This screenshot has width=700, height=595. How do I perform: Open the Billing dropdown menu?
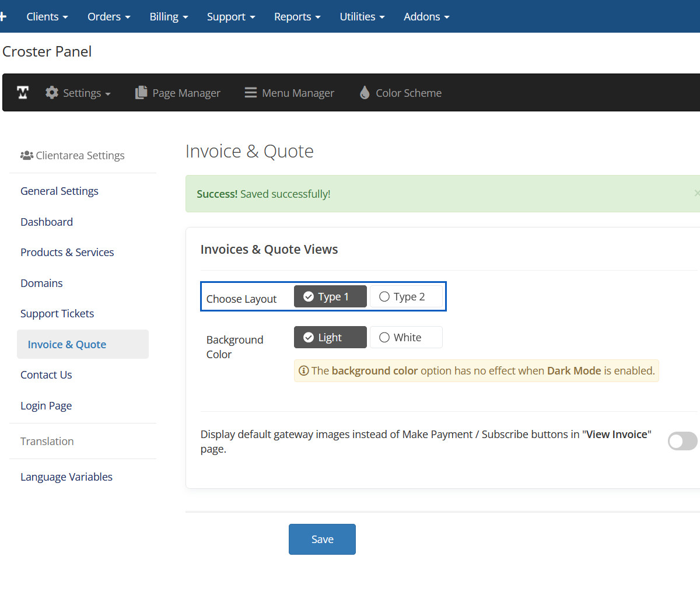click(169, 17)
